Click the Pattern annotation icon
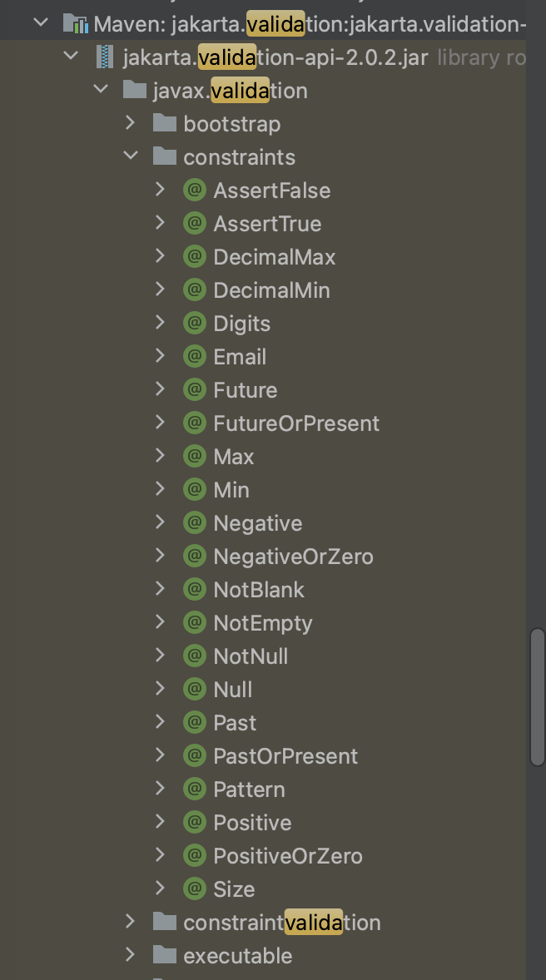Image resolution: width=546 pixels, height=980 pixels. [x=194, y=789]
